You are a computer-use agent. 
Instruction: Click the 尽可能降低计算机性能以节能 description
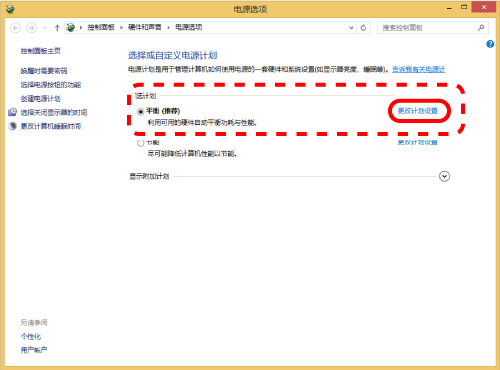coord(192,154)
